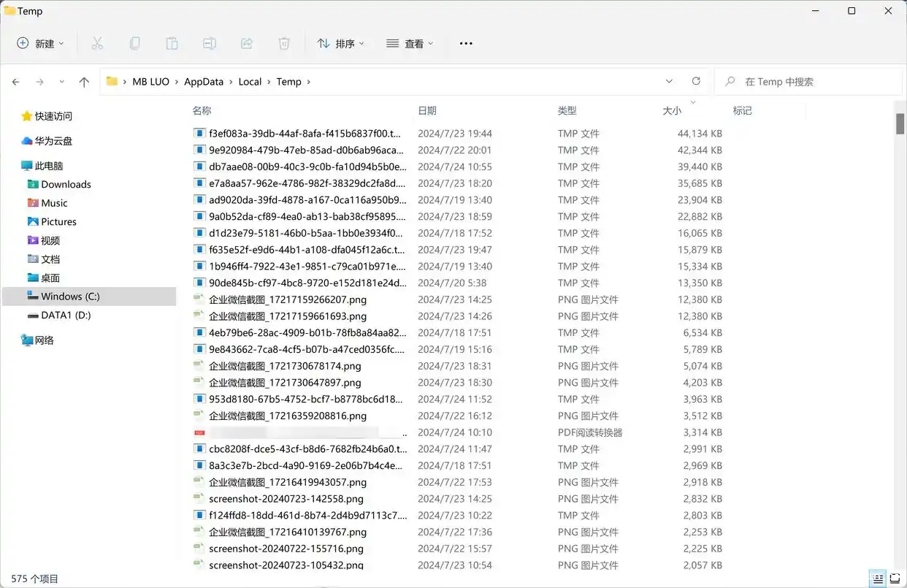Switch to large thumbnails view icon

895,579
